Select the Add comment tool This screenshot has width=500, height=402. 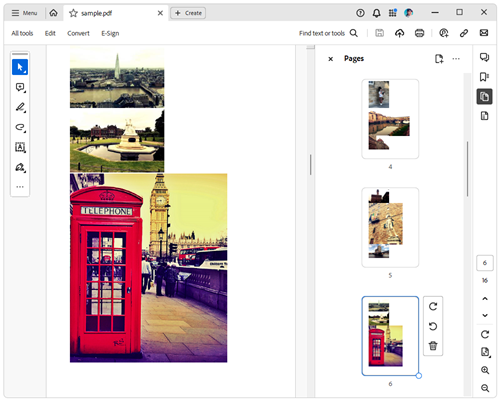click(x=20, y=87)
